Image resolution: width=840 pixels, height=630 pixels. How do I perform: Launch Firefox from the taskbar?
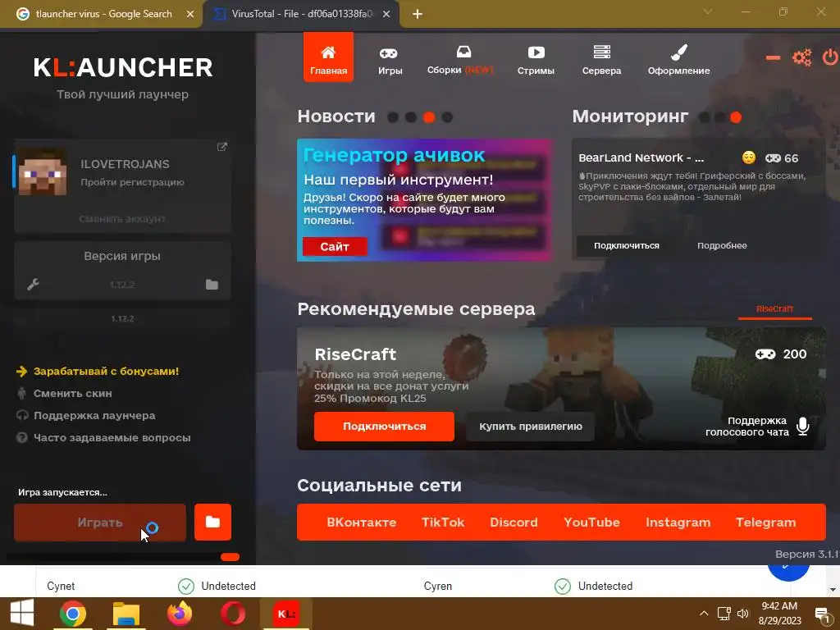[x=180, y=614]
